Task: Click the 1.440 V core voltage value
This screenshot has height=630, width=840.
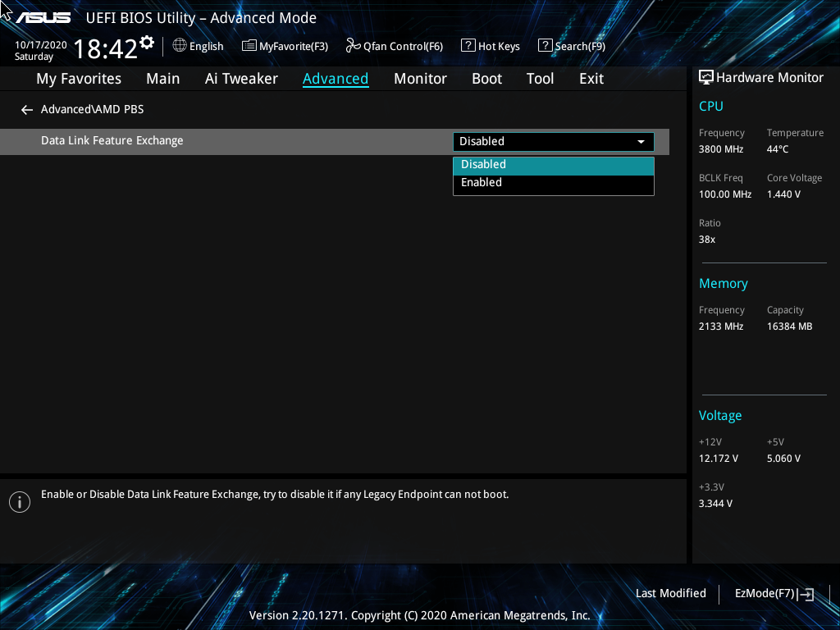Action: pyautogui.click(x=783, y=194)
